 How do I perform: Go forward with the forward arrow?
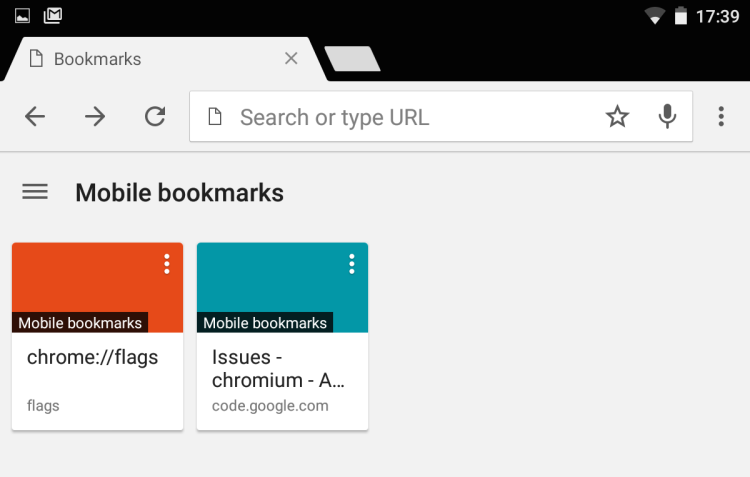(x=95, y=116)
